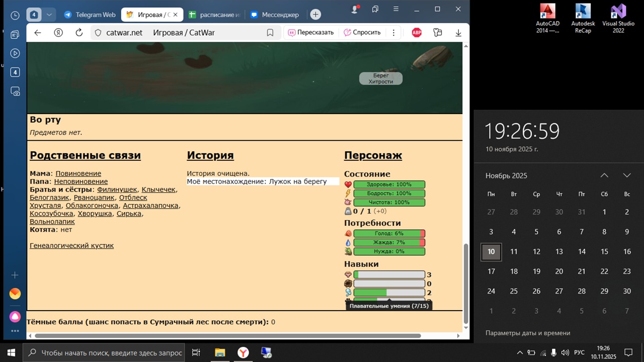Go to next month in calendar

(x=626, y=175)
